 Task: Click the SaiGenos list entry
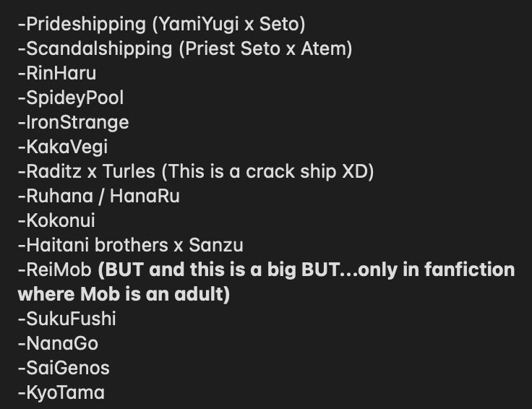[64, 368]
